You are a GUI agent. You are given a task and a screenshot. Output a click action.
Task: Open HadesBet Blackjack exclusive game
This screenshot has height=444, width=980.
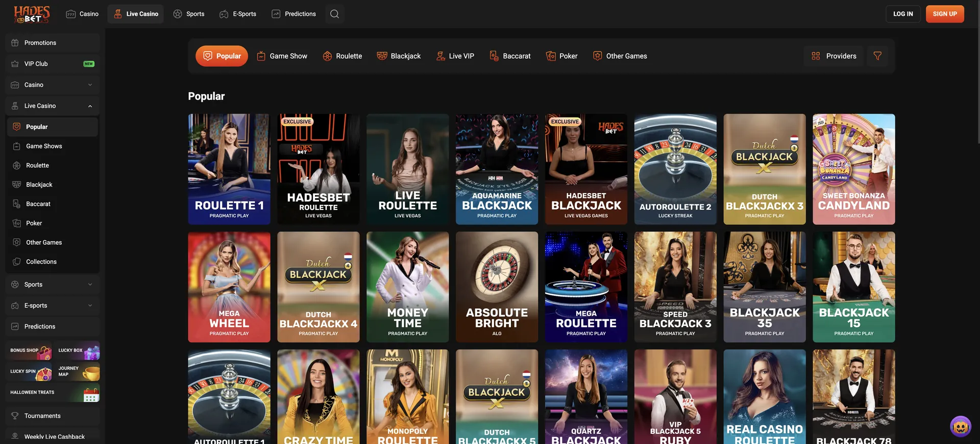pyautogui.click(x=586, y=169)
